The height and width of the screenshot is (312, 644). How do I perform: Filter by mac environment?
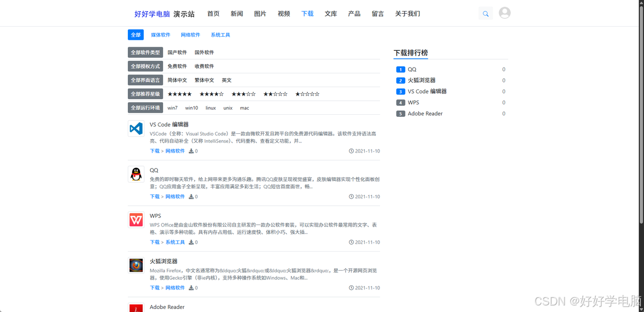(x=245, y=108)
